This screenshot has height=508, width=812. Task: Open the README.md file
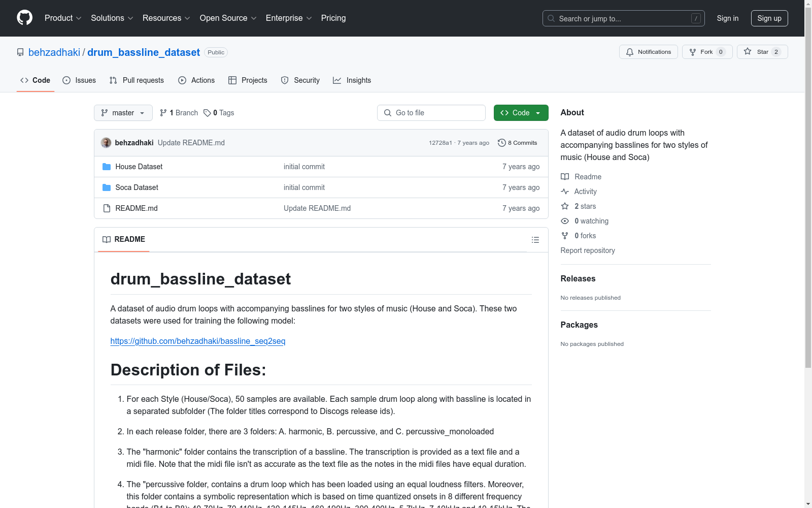pos(137,208)
